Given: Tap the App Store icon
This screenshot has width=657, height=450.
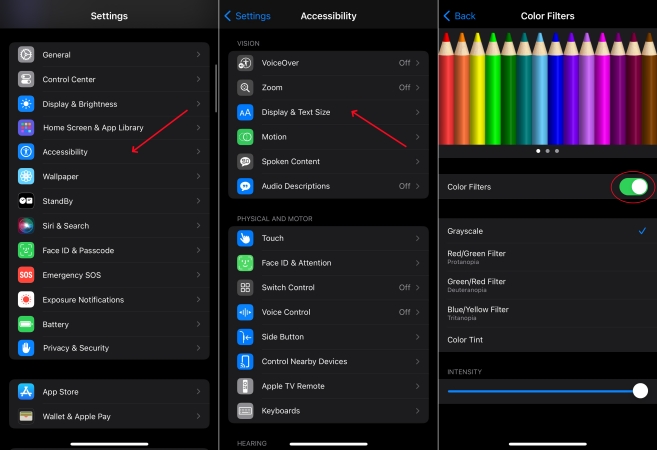Looking at the screenshot, I should pos(26,392).
